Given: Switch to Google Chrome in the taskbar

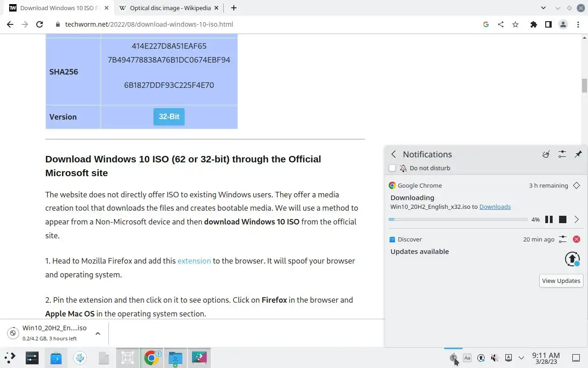Looking at the screenshot, I should coord(152,357).
